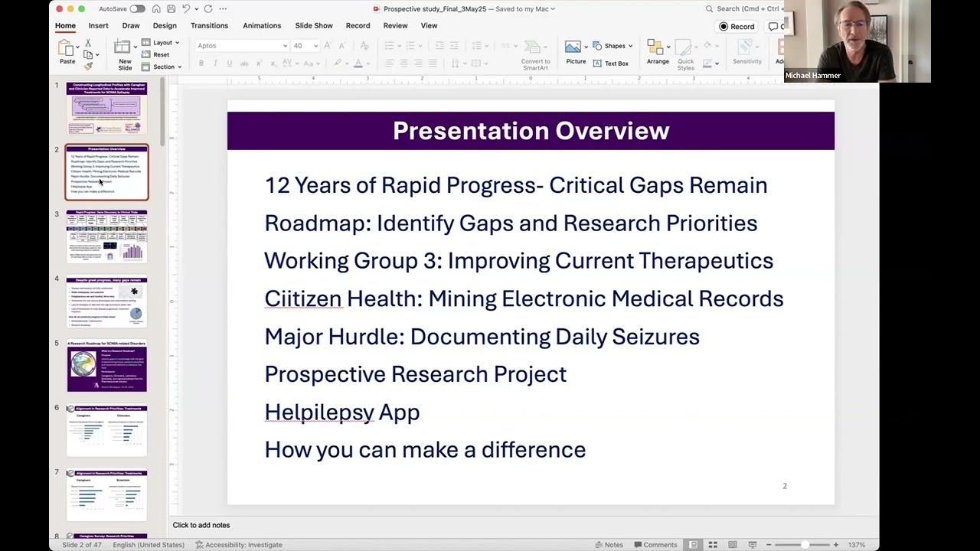Click to add notes area
This screenshot has height=551, width=980.
[201, 525]
